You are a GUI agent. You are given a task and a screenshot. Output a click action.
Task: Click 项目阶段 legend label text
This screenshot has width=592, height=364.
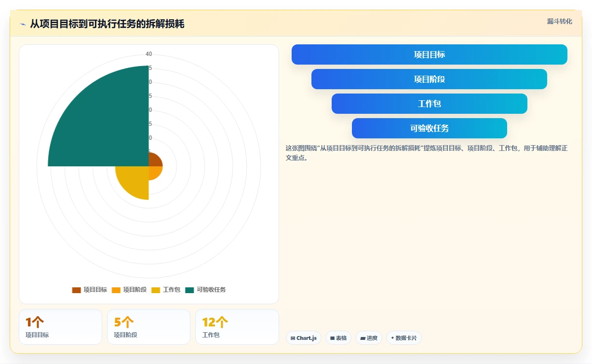pyautogui.click(x=135, y=290)
